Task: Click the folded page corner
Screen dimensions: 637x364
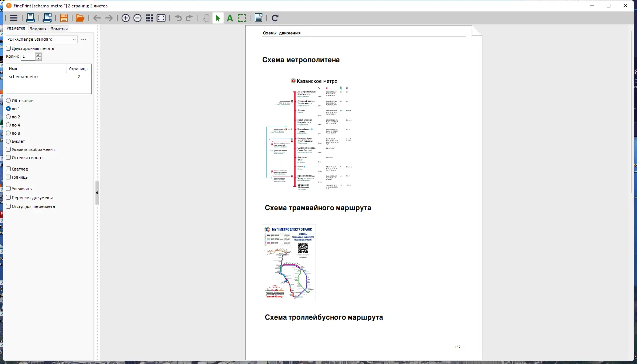Action: [477, 31]
